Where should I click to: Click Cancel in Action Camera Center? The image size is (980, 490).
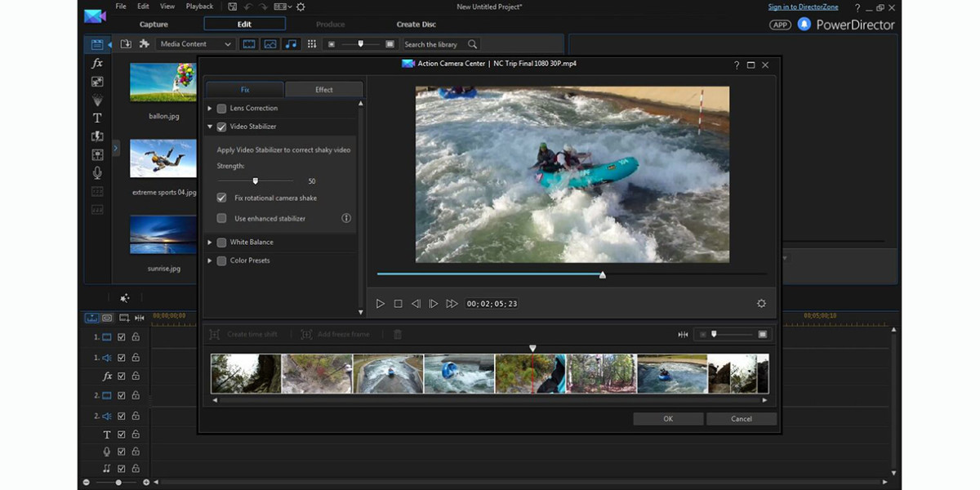coord(742,419)
